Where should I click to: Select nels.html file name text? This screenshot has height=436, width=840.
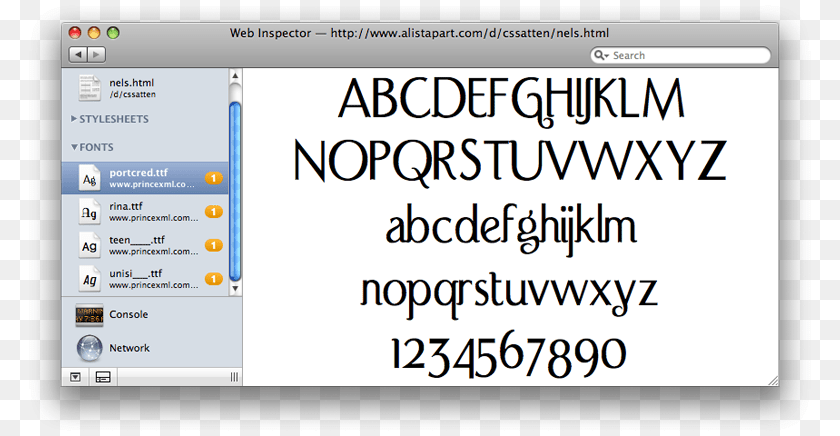pyautogui.click(x=131, y=82)
